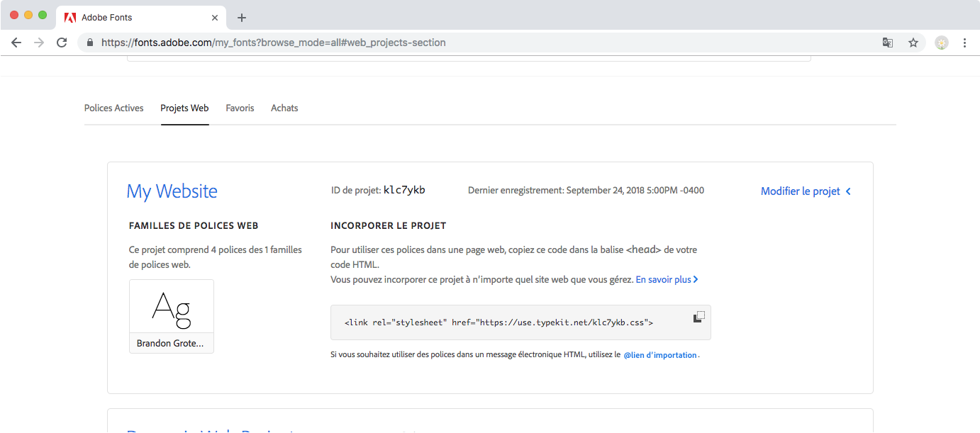Open a new browser tab
Screen dimensions: 980x433
coord(242,18)
